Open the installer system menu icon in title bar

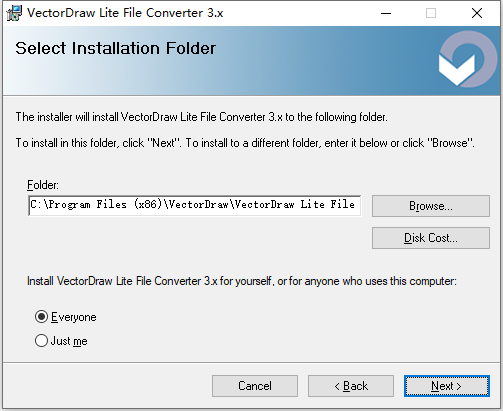(14, 13)
